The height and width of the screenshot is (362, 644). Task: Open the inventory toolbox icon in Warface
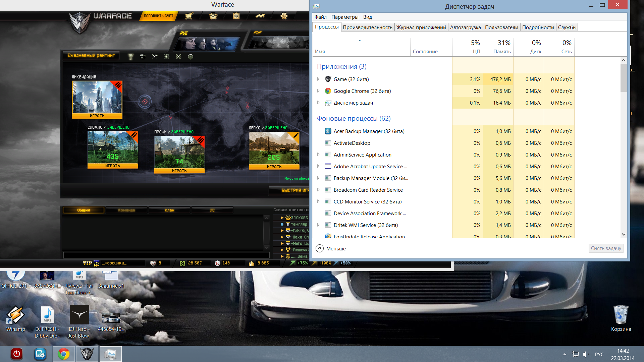click(x=213, y=16)
